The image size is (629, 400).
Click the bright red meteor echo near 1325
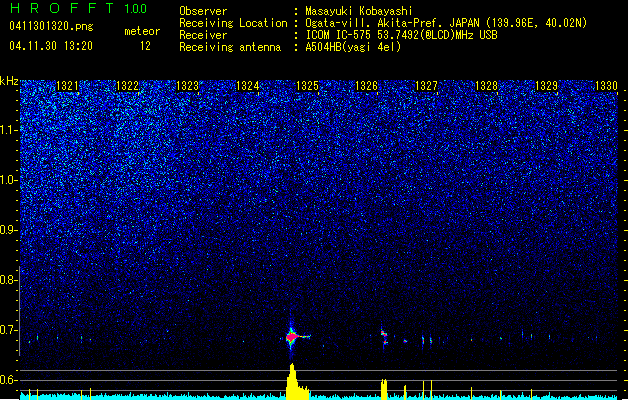pyautogui.click(x=292, y=337)
